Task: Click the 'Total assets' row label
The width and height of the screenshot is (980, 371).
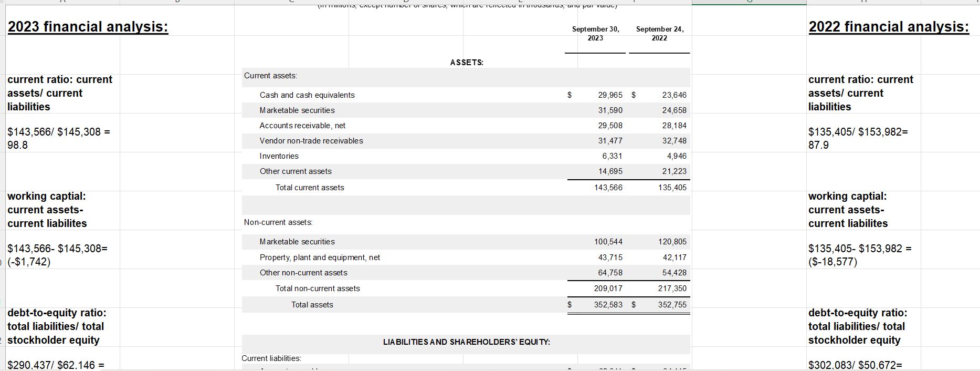Action: click(x=312, y=305)
